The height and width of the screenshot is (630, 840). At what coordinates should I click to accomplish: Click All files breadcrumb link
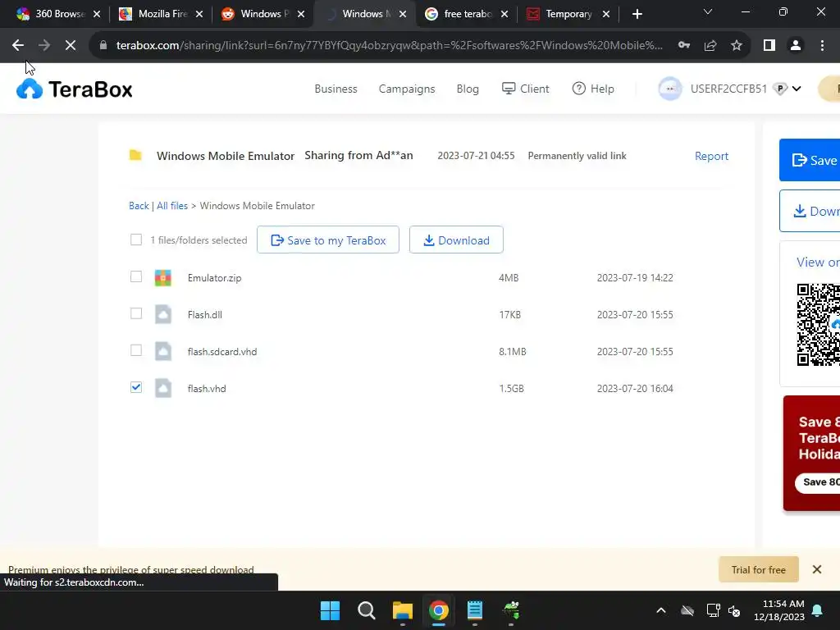tap(172, 206)
